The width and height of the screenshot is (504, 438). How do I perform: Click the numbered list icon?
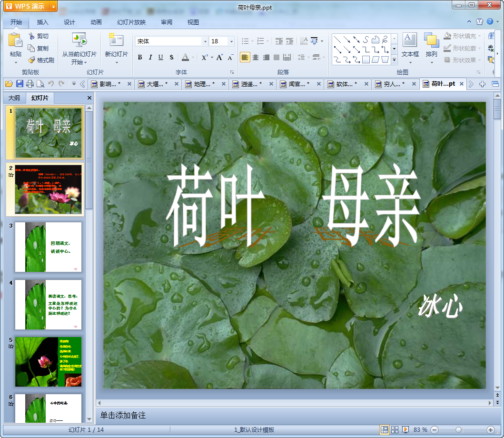(261, 41)
